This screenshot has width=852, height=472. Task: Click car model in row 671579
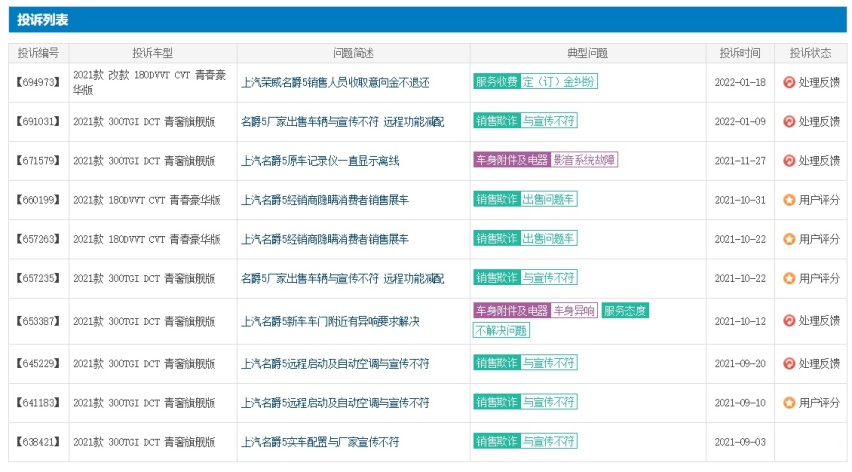pos(144,161)
